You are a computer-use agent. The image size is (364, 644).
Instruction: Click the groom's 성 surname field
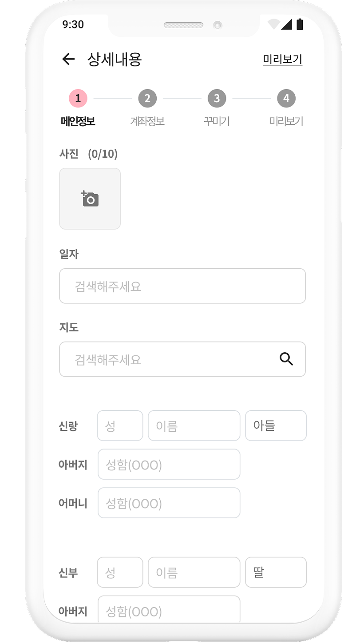120,425
